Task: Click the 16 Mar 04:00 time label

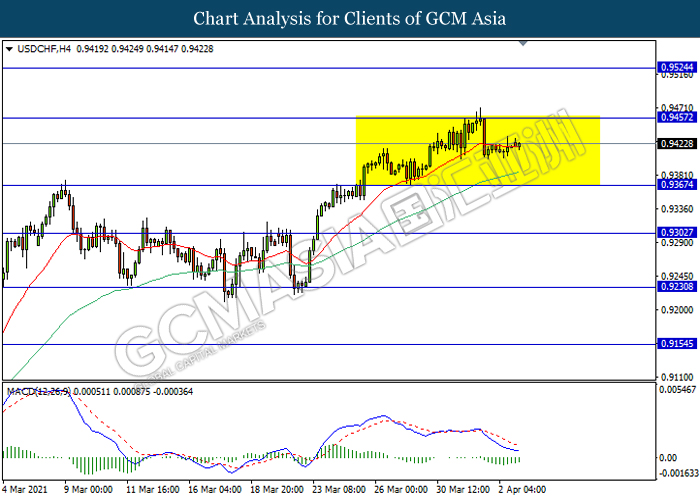Action: click(x=215, y=490)
